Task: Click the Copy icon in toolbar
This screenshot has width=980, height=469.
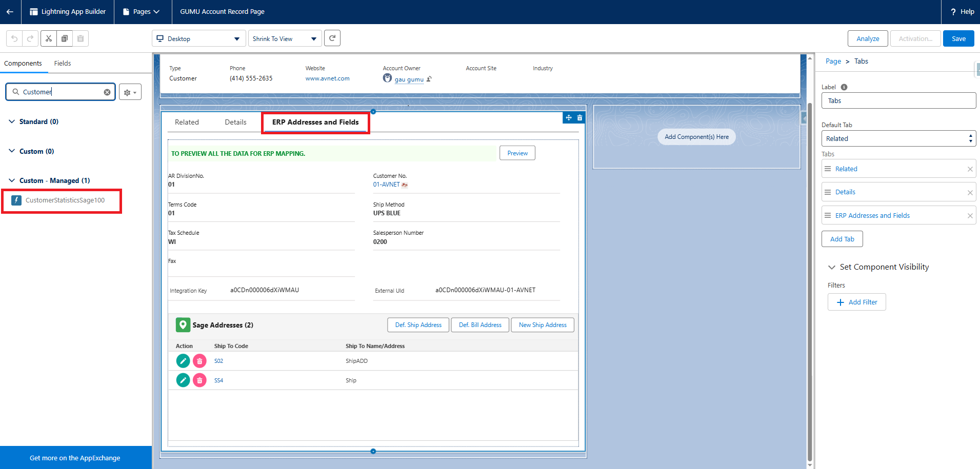Action: [x=65, y=38]
